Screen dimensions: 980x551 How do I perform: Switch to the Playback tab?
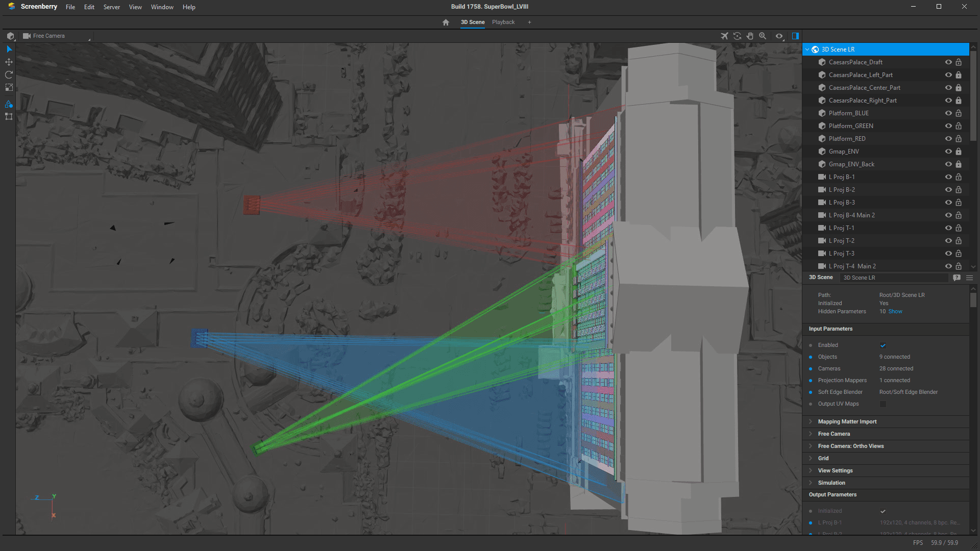(x=503, y=22)
